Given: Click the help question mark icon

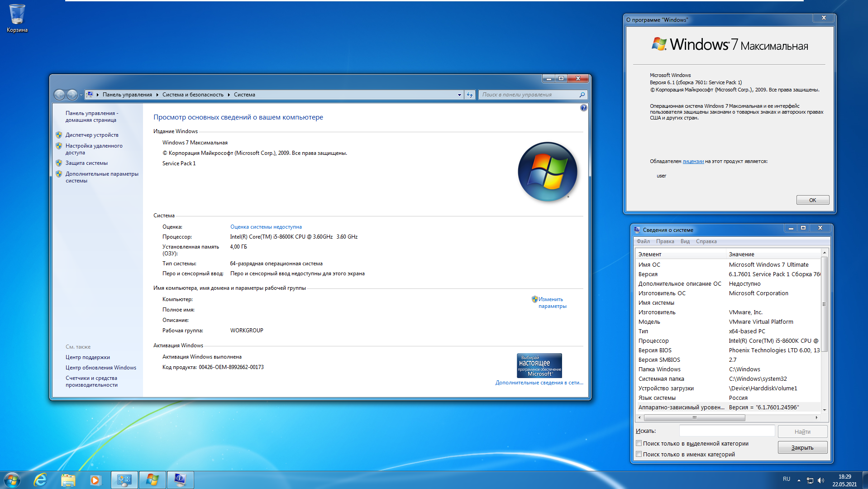Looking at the screenshot, I should coord(583,108).
